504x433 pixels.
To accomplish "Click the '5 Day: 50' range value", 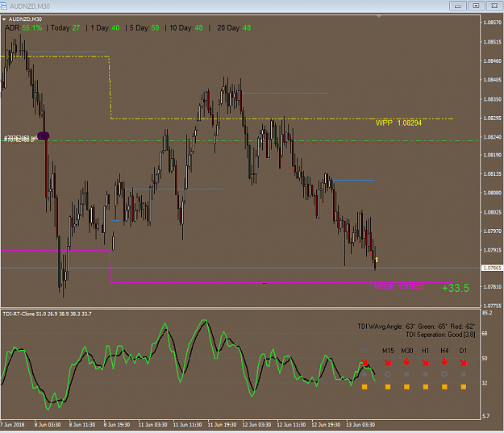I will [144, 28].
